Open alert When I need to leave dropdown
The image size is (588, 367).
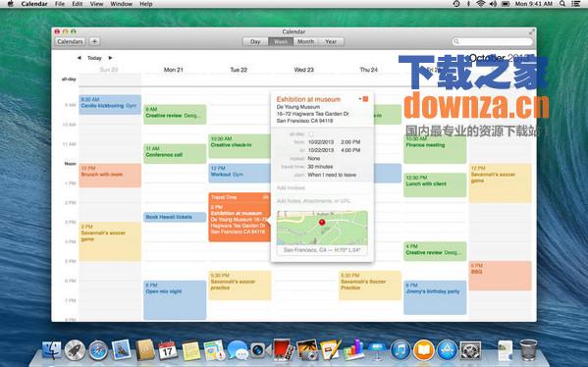pyautogui.click(x=332, y=175)
